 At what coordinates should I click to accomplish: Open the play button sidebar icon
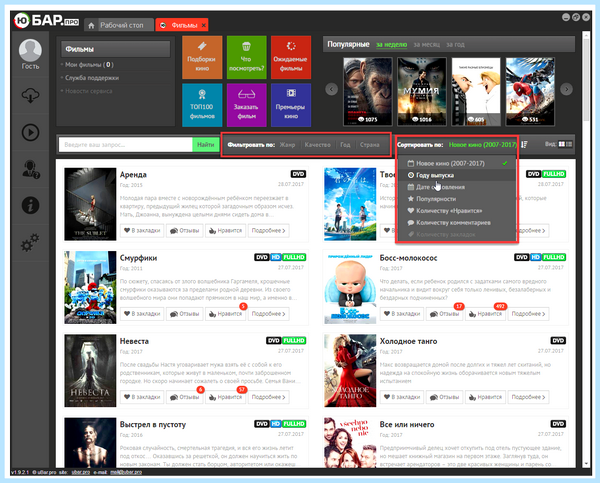point(30,132)
